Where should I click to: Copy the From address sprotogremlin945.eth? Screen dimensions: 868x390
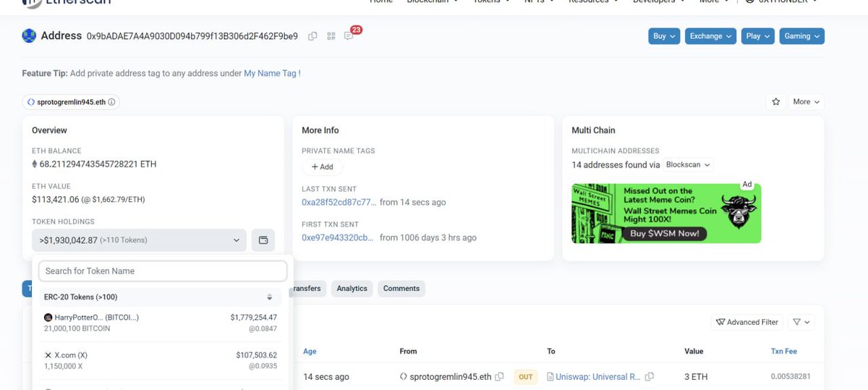click(499, 377)
